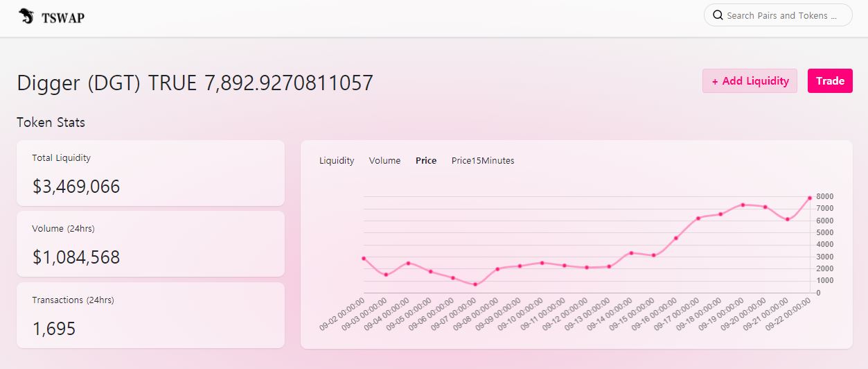The image size is (868, 369).
Task: Click the 4000 y-axis label
Action: coord(824,245)
